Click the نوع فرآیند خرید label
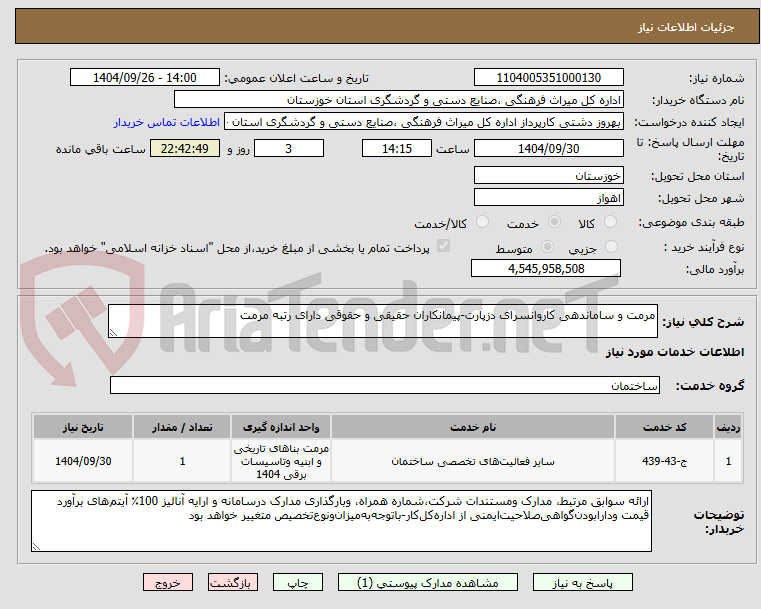 [704, 247]
